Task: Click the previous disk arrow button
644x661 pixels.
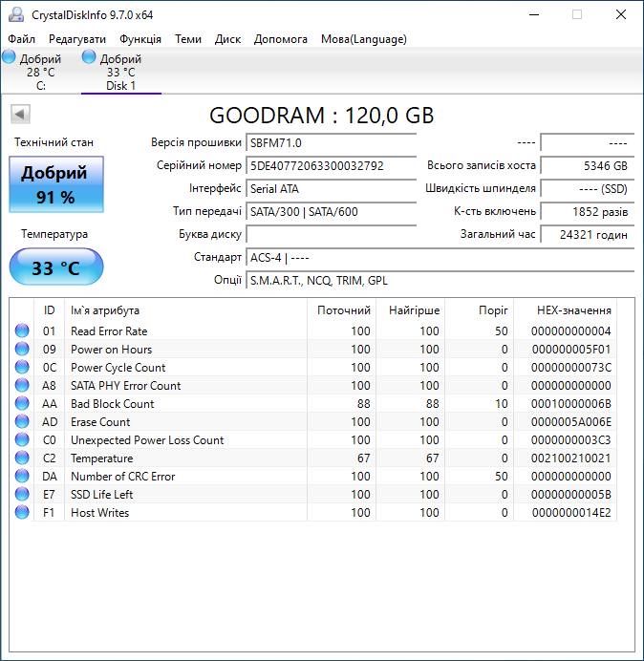Action: pyautogui.click(x=20, y=114)
